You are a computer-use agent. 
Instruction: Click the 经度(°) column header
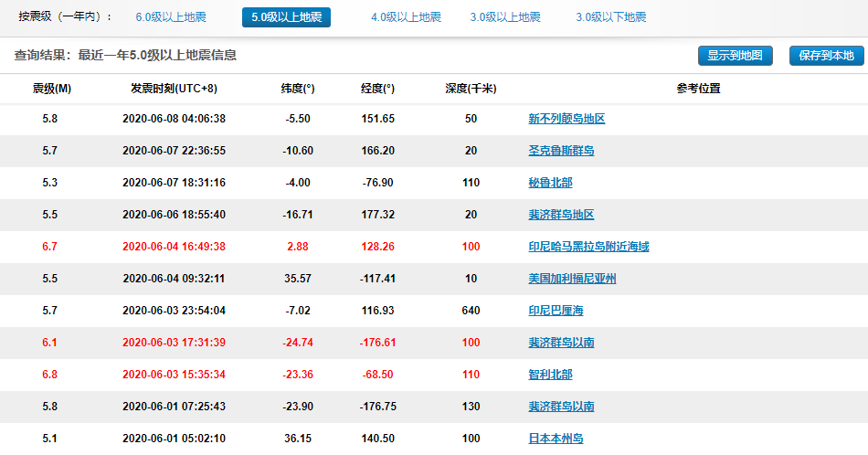[377, 89]
